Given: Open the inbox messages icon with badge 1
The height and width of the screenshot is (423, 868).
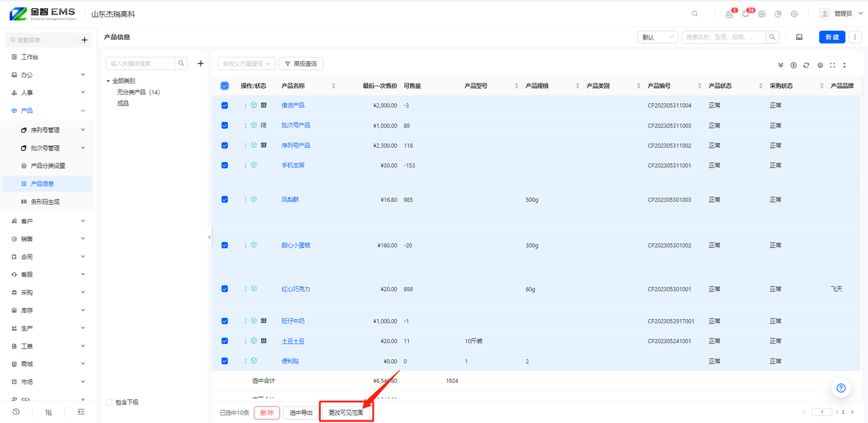Looking at the screenshot, I should [x=730, y=14].
